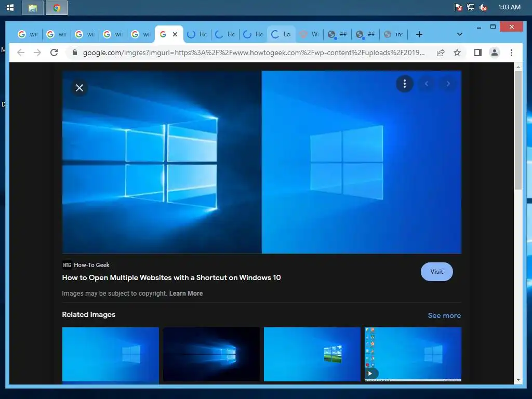The width and height of the screenshot is (532, 399).
Task: Click the page scrollbar up arrow
Action: coord(518,67)
